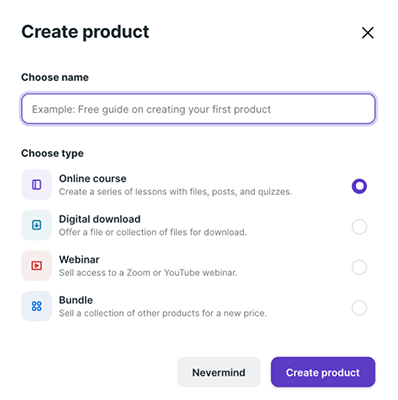
Task: Focus the Choose name text field
Action: pyautogui.click(x=198, y=109)
